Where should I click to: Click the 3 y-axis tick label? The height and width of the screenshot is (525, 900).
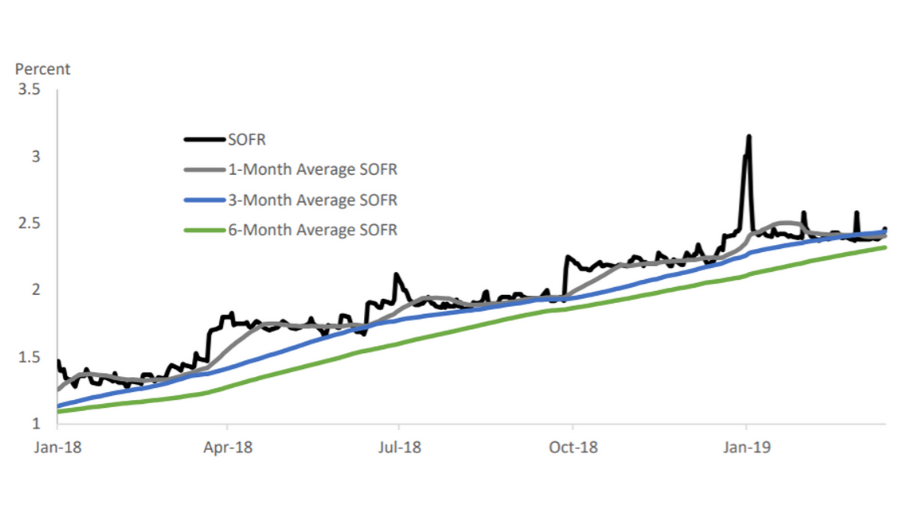36,157
